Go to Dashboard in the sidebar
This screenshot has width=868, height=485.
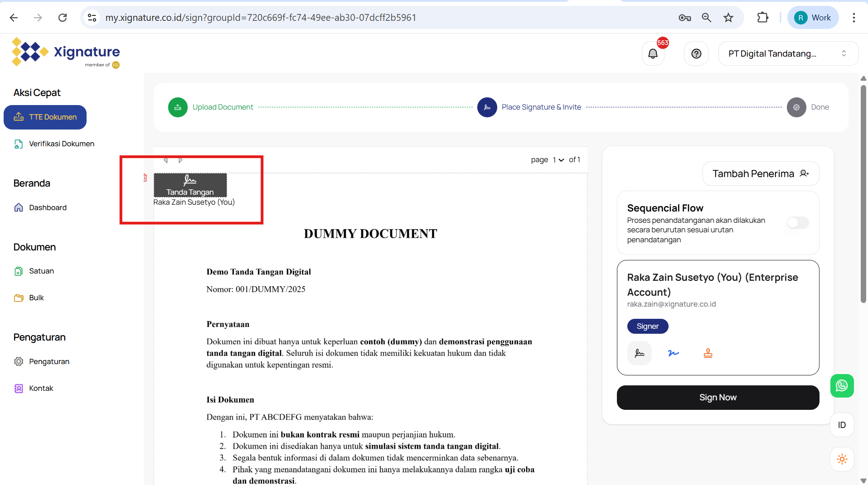click(48, 207)
